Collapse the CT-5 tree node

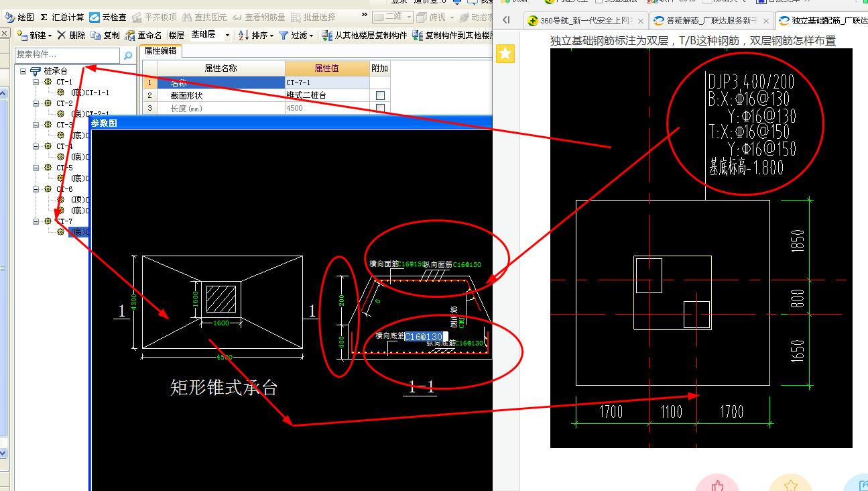(x=36, y=168)
